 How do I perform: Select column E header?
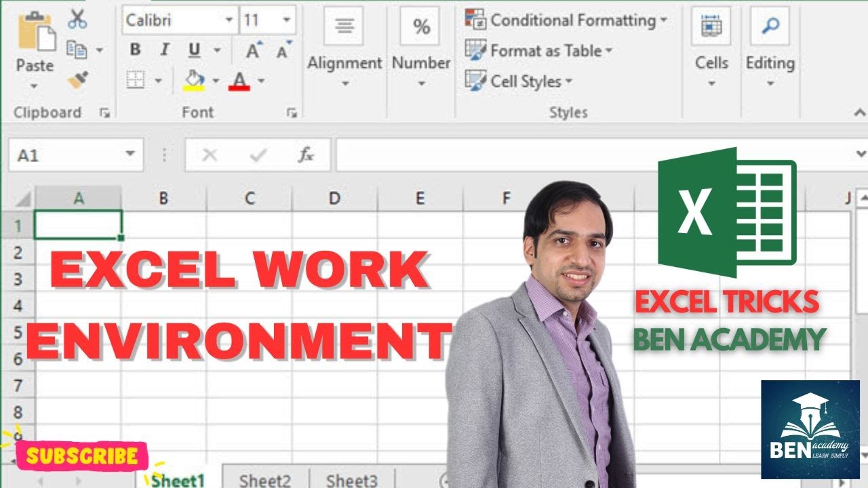pyautogui.click(x=420, y=198)
